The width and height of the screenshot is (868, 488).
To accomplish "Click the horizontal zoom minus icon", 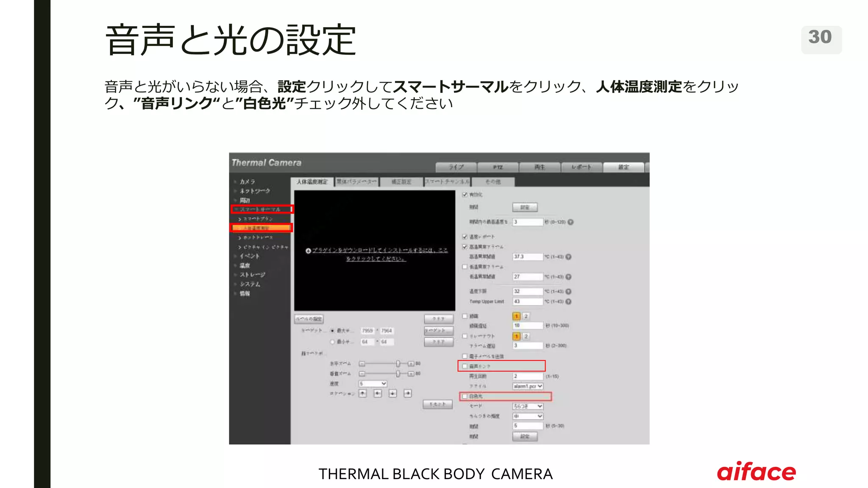I will [x=362, y=363].
